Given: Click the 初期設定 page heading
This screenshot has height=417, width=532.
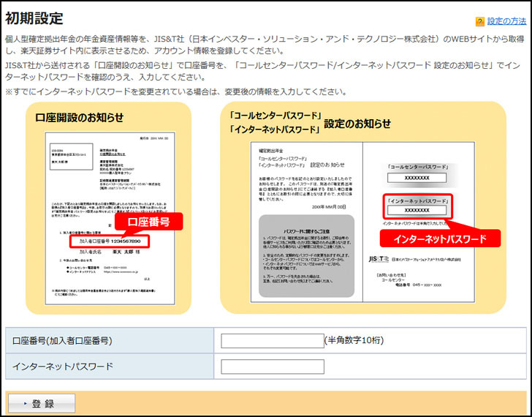Looking at the screenshot, I should (x=34, y=19).
